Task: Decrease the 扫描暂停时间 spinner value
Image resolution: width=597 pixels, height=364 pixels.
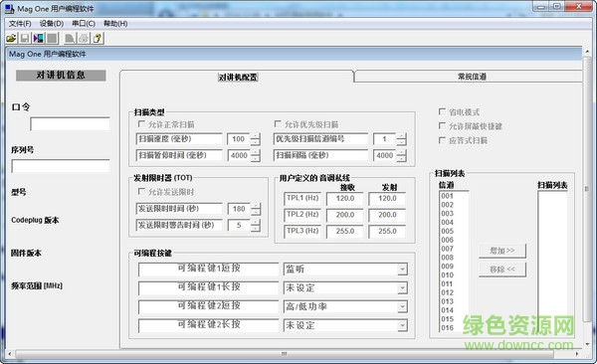Action: [256, 159]
